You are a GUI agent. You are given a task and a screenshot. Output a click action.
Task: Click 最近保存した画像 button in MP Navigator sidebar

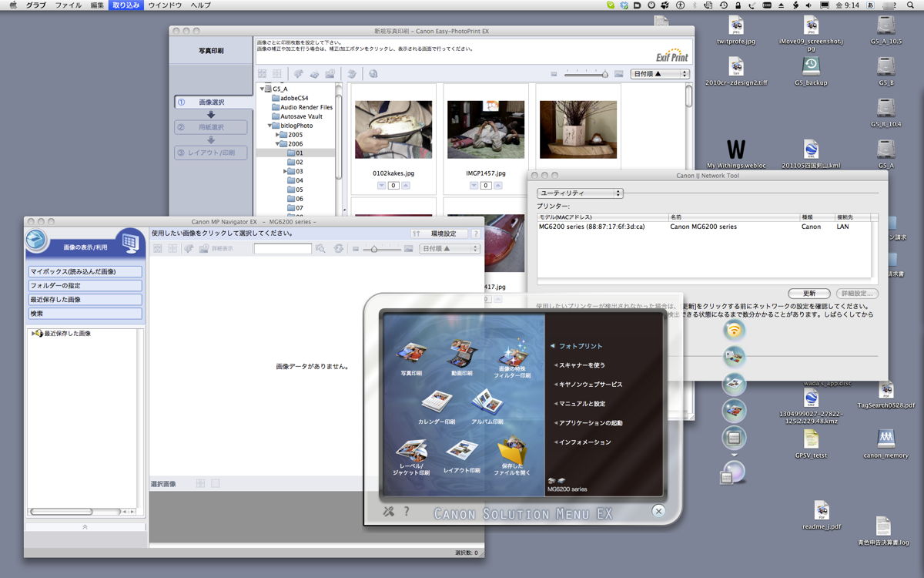[x=85, y=299]
